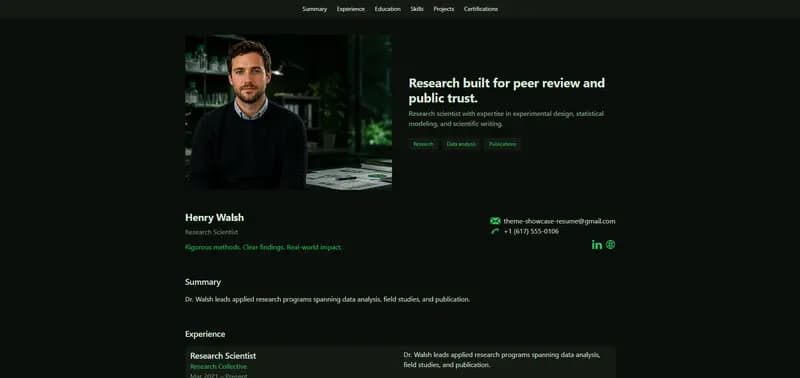Click Henry Walsh's portrait photo

(x=288, y=112)
